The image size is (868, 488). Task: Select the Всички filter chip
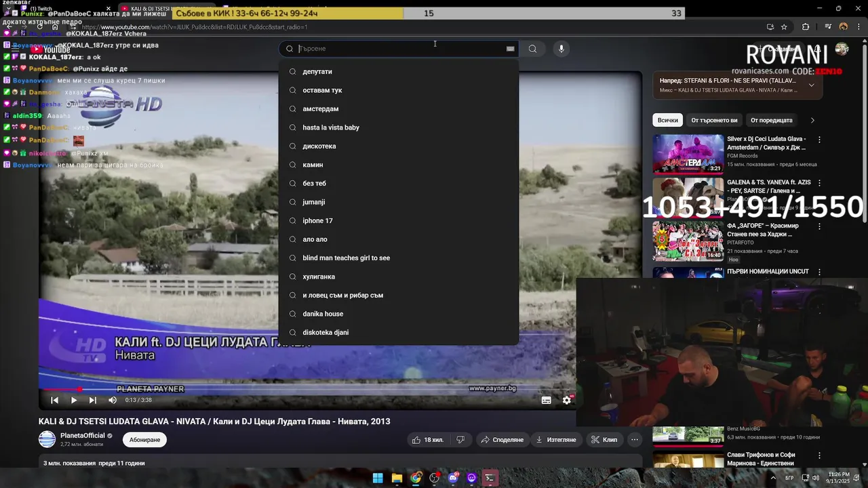point(667,120)
